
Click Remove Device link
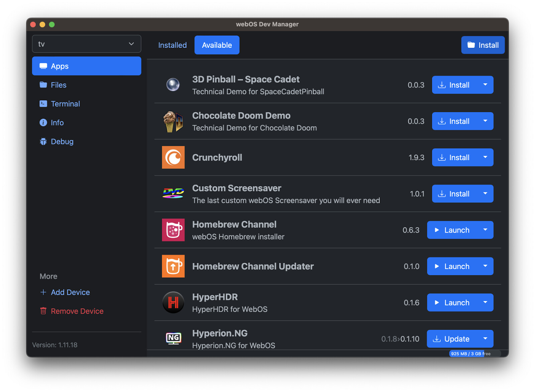pos(77,311)
